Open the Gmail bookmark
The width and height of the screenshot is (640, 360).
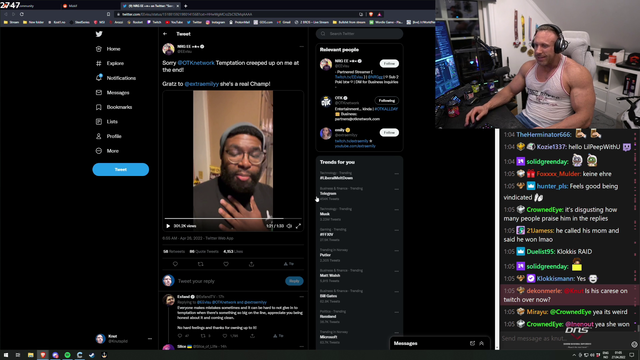284,22
